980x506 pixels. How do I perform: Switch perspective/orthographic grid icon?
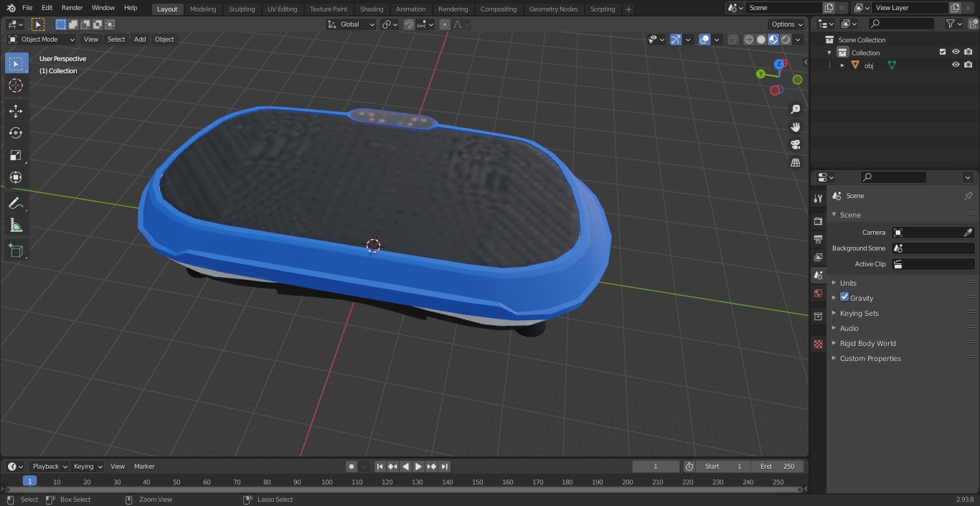click(796, 163)
